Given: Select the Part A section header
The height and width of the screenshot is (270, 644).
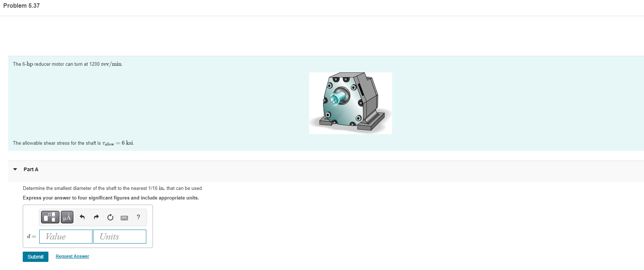Looking at the screenshot, I should tap(31, 169).
